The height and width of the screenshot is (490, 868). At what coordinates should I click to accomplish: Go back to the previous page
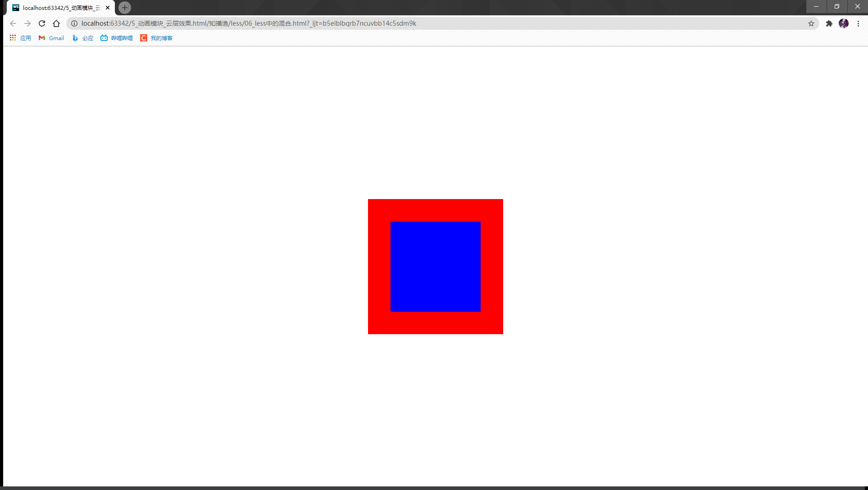13,23
